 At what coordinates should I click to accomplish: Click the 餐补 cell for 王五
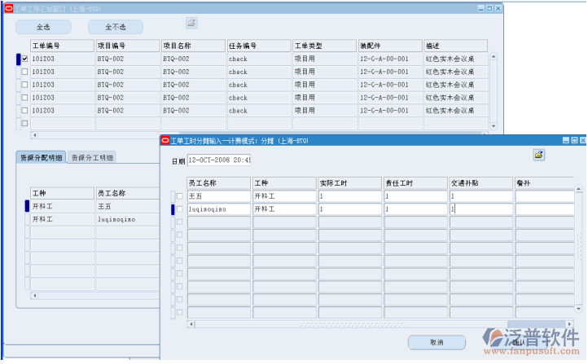click(546, 196)
